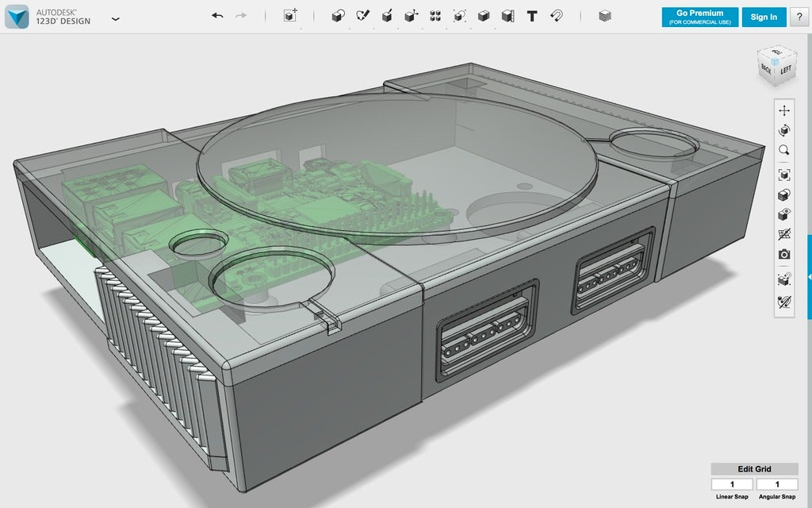Image resolution: width=812 pixels, height=508 pixels.
Task: Open the Primitives tool menu
Action: [x=338, y=16]
